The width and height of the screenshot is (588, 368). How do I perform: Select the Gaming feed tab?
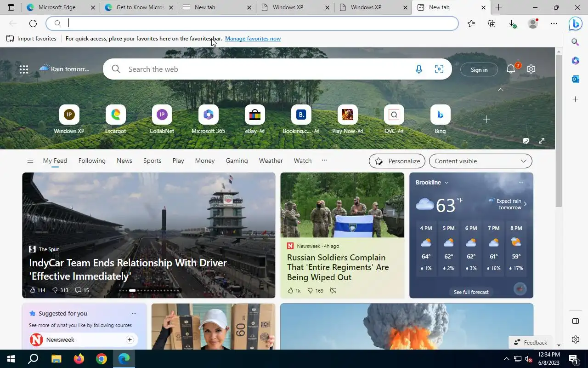click(x=237, y=161)
